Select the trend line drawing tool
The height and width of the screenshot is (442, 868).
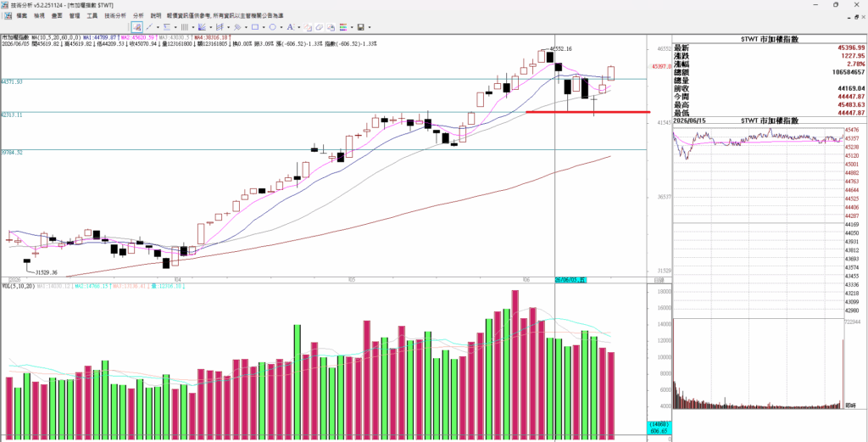coord(149,27)
